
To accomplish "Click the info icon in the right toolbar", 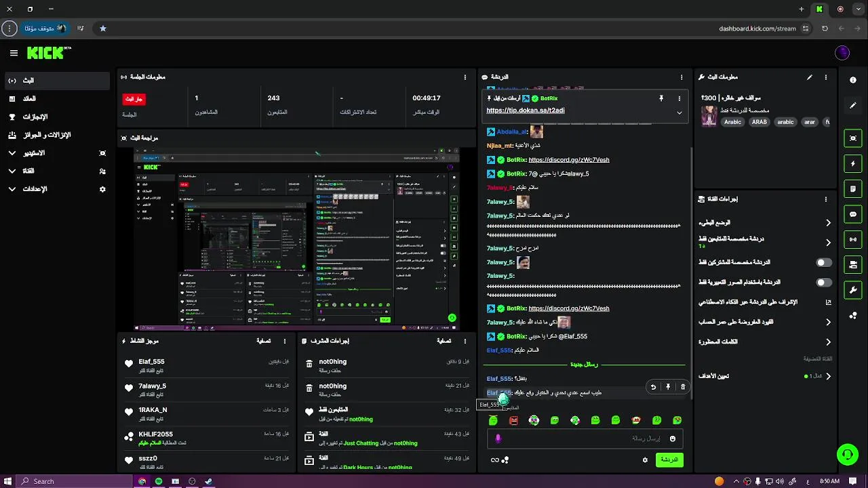I will click(853, 80).
